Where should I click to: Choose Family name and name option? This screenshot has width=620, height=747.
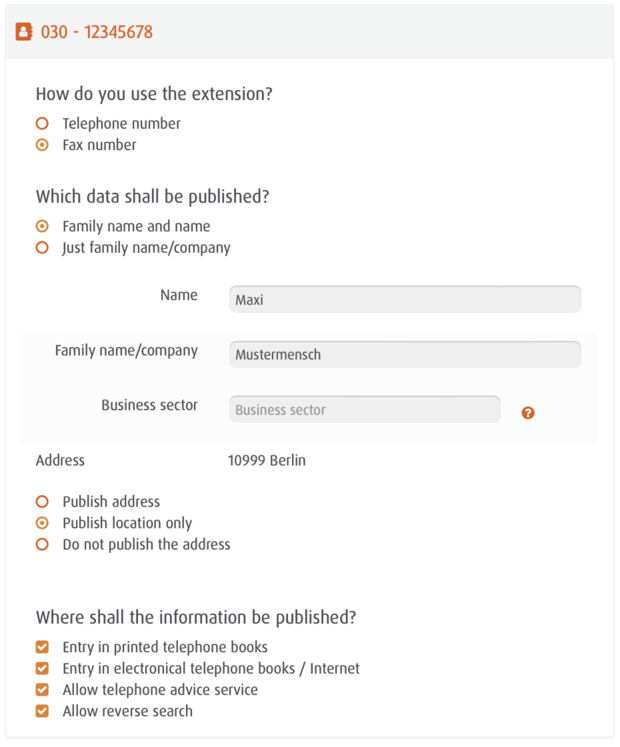point(42,226)
